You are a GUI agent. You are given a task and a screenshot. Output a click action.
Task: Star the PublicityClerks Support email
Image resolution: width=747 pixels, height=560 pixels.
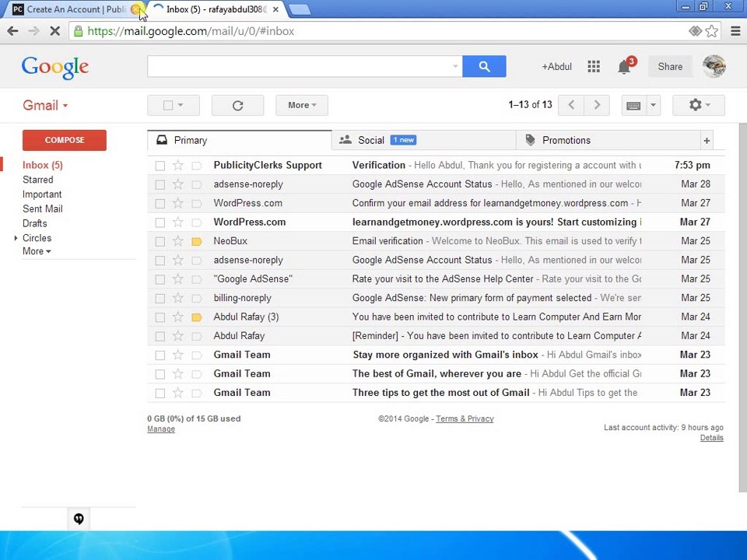tap(177, 165)
